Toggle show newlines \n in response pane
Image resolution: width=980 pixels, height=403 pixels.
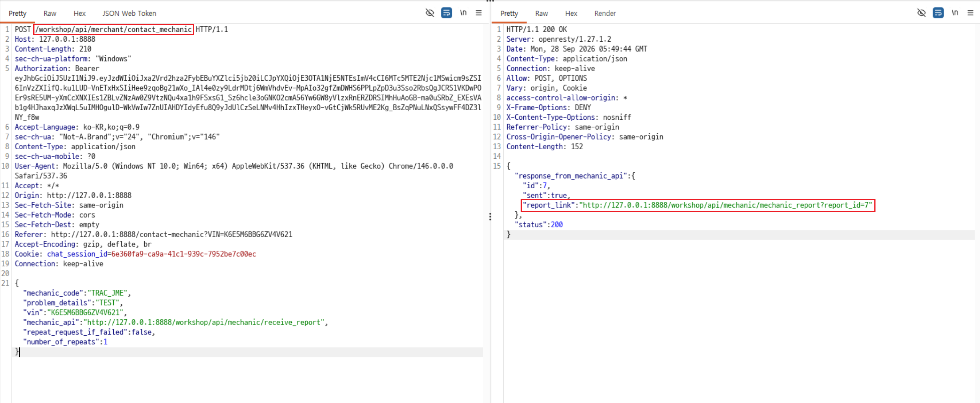click(x=955, y=13)
